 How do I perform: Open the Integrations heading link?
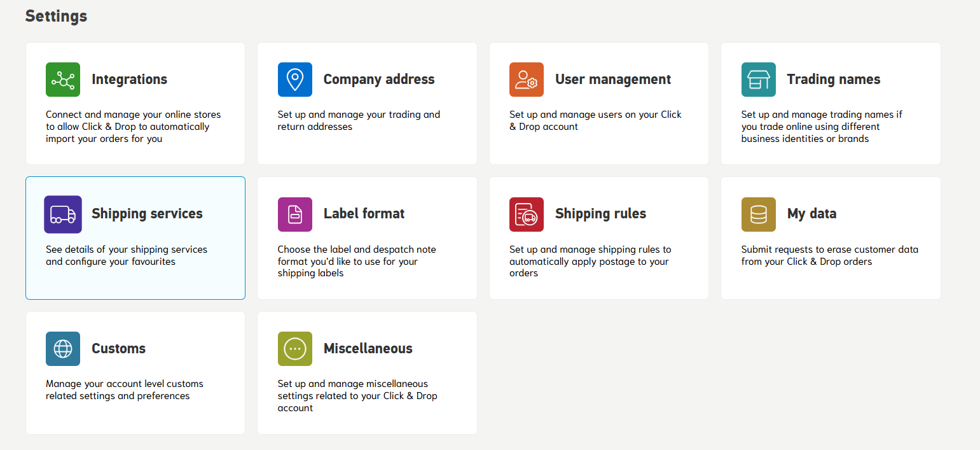[x=129, y=80]
